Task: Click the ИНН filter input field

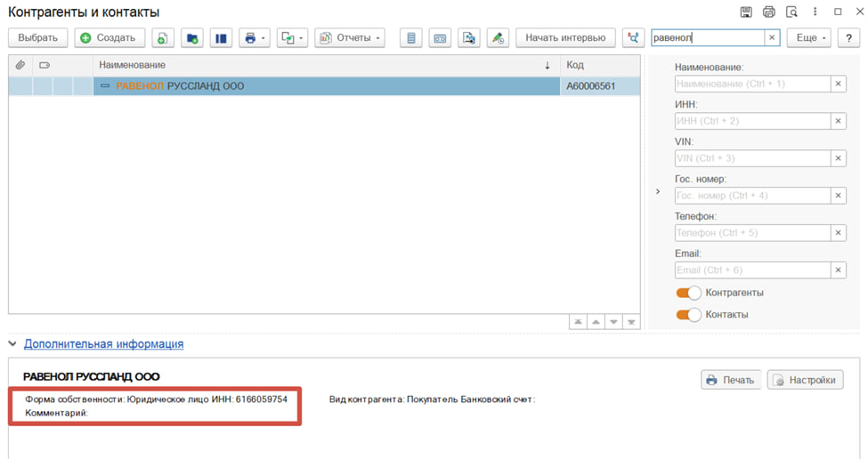Action: point(752,121)
